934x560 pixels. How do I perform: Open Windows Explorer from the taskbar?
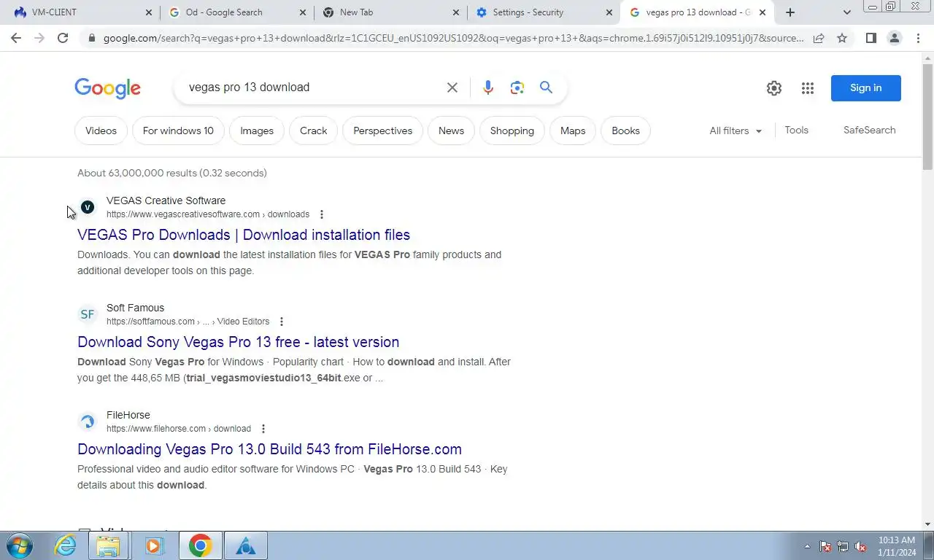pos(109,545)
